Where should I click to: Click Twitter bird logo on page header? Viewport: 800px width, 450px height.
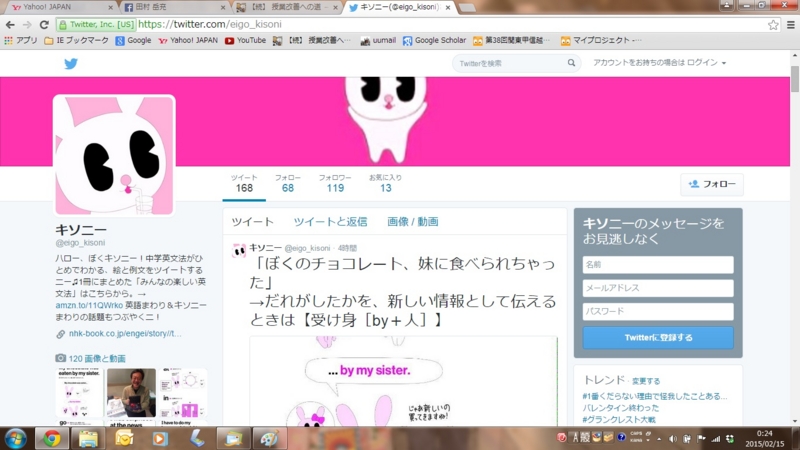click(x=71, y=64)
